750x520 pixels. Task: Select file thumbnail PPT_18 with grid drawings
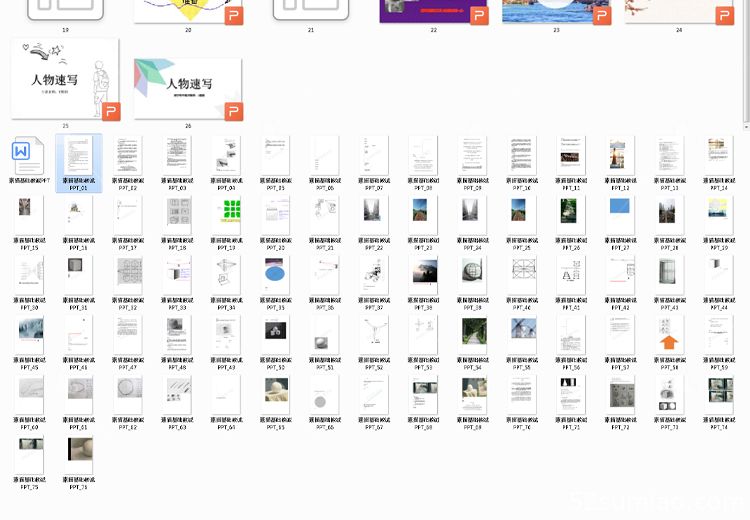click(x=177, y=215)
